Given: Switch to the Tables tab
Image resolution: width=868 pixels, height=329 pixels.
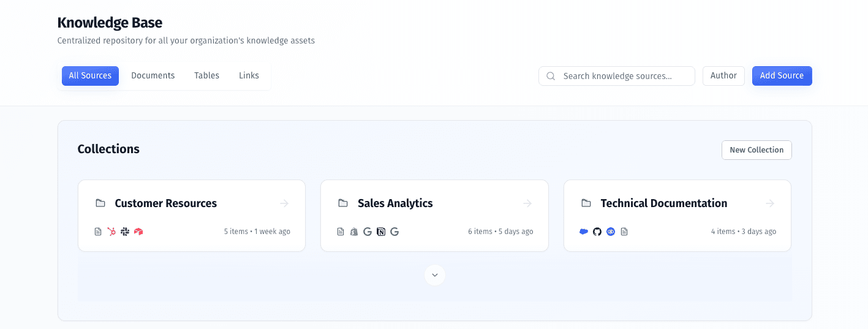Looking at the screenshot, I should (207, 76).
